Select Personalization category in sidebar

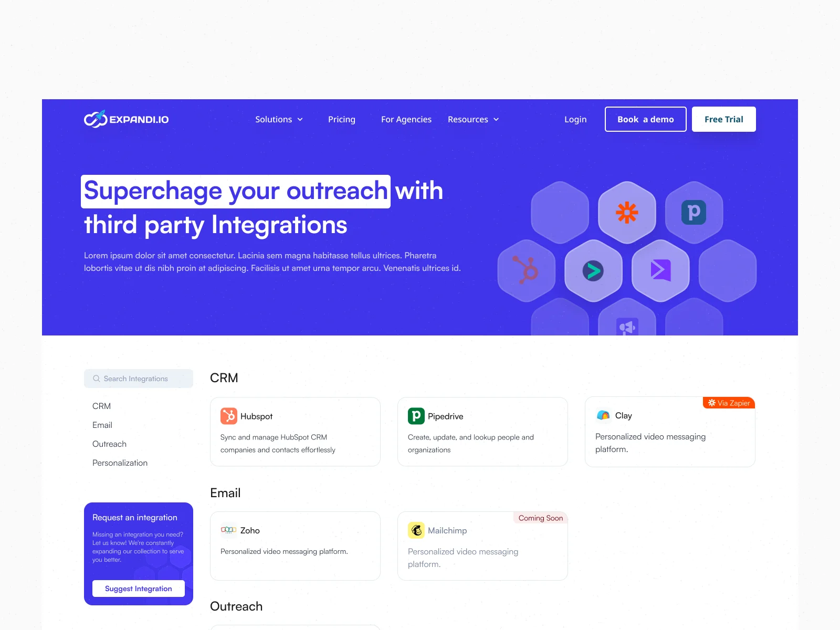[120, 463]
